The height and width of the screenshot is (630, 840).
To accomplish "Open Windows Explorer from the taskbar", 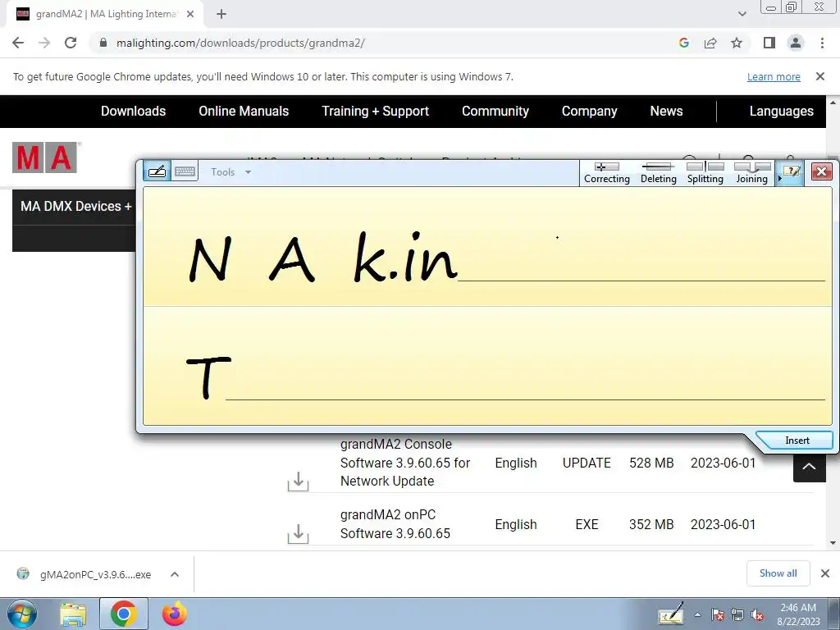I will (x=73, y=614).
